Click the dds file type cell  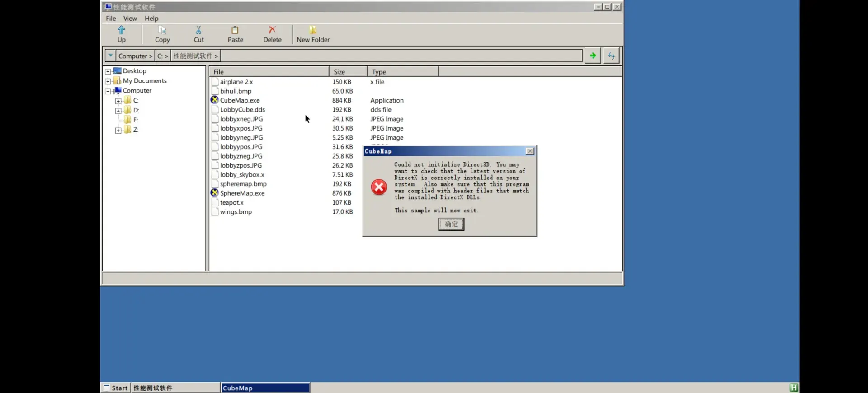pos(381,109)
